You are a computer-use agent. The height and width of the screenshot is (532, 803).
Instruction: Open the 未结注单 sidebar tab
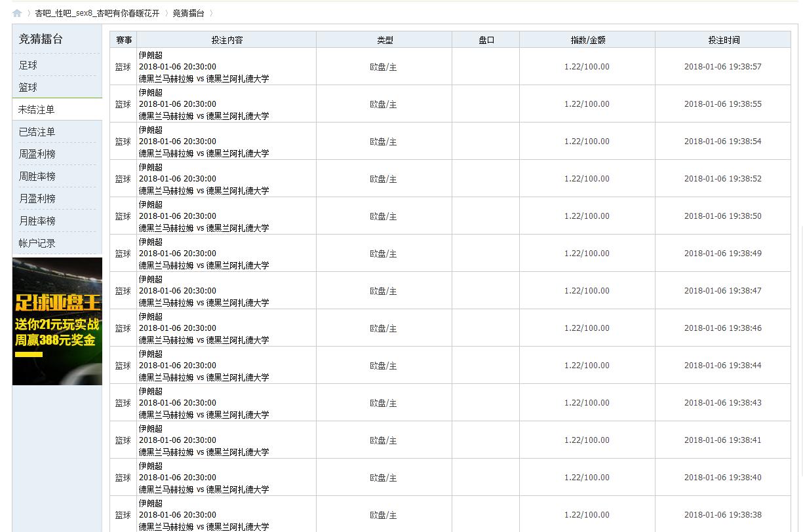[36, 110]
